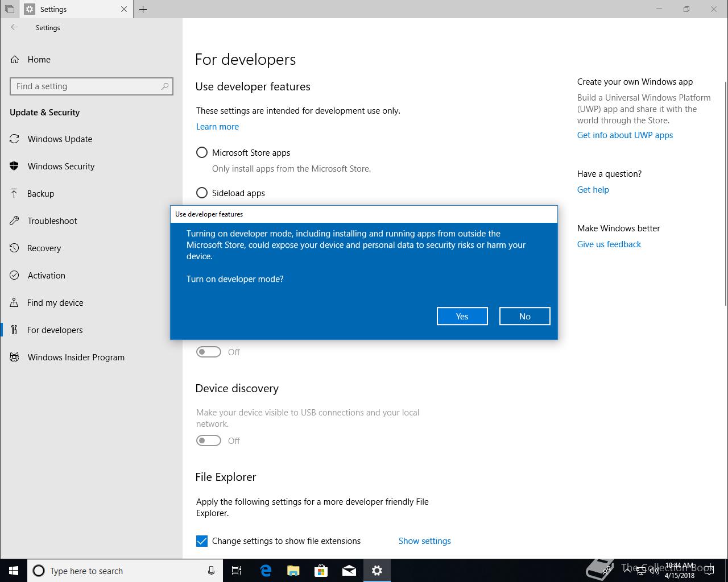
Task: Go back with the arrow button
Action: (x=14, y=27)
